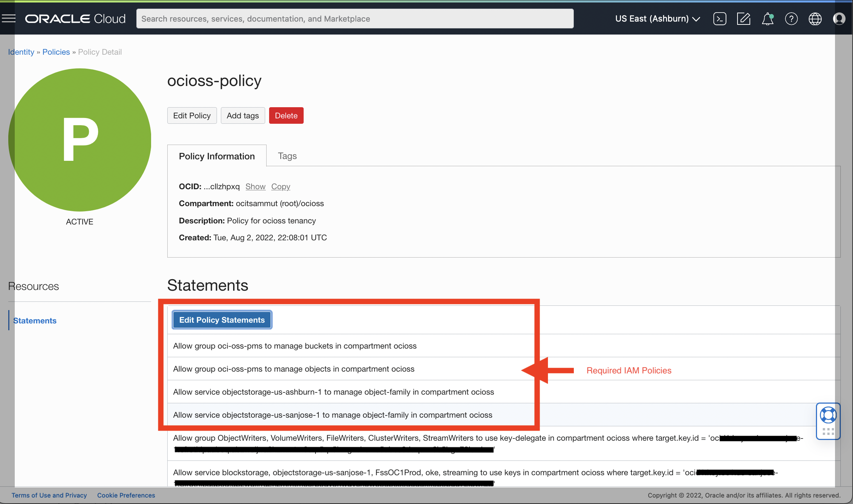Click the Cloud Shell icon
Screen dimensions: 853x504
click(x=719, y=19)
